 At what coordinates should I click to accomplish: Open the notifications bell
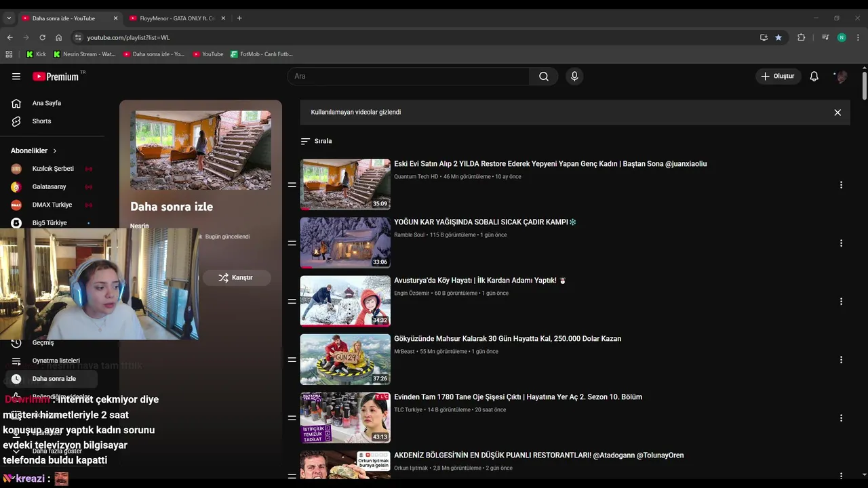click(x=814, y=77)
